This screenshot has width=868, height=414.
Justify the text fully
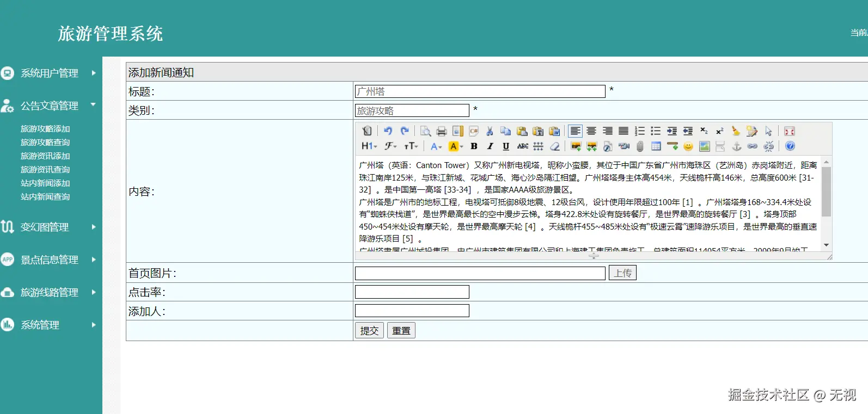624,131
